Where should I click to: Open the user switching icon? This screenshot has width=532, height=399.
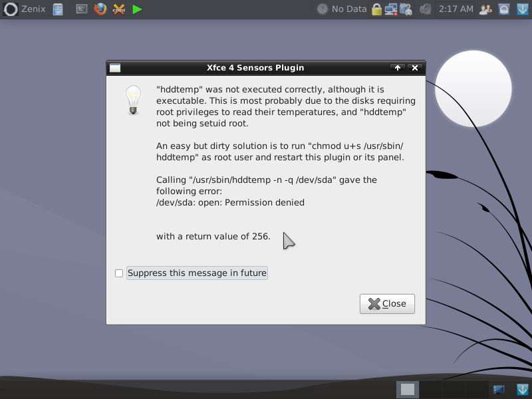pyautogui.click(x=485, y=9)
